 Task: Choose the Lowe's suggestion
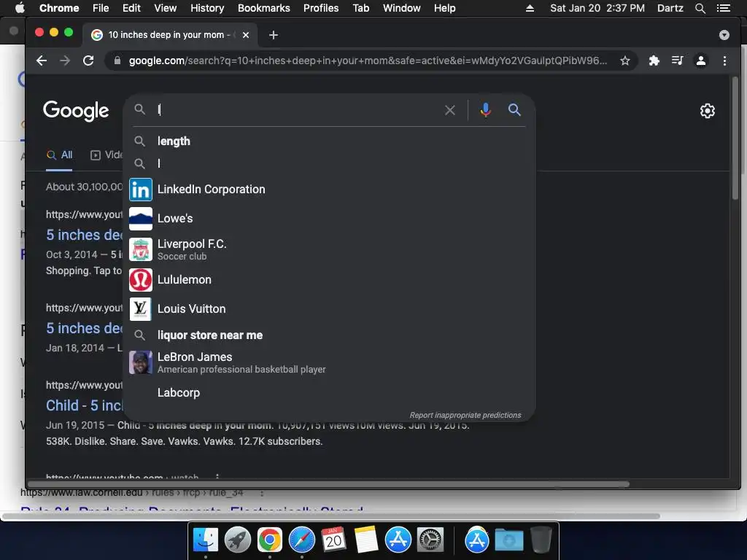click(329, 219)
